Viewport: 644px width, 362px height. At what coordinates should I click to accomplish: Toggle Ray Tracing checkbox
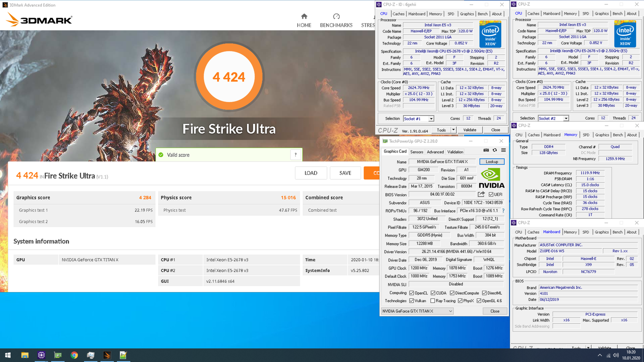point(433,301)
